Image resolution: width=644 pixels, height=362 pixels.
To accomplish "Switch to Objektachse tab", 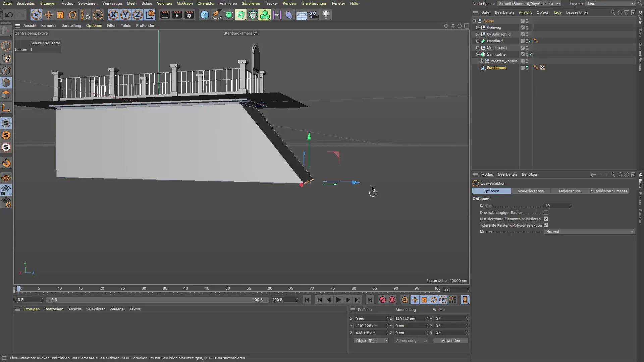I will [570, 191].
